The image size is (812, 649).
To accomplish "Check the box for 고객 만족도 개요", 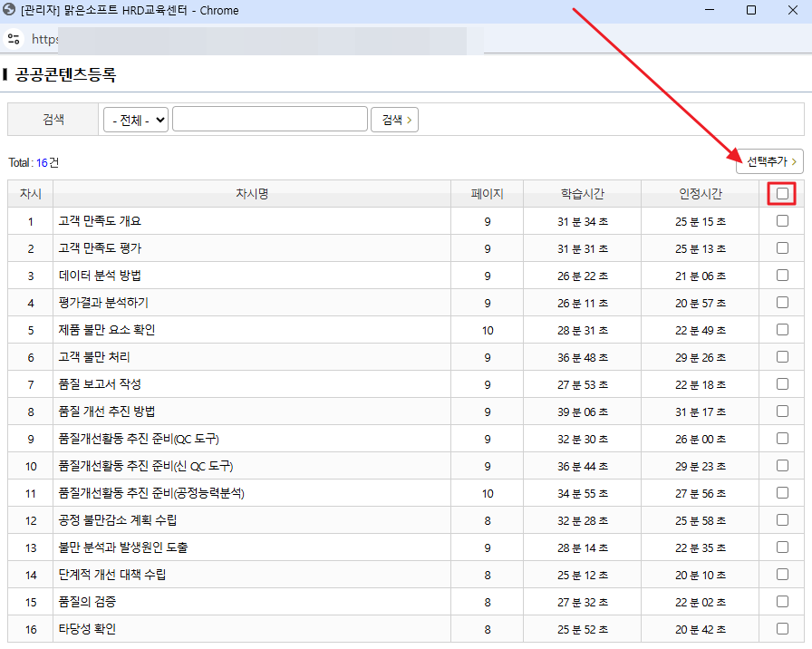I will coord(782,220).
